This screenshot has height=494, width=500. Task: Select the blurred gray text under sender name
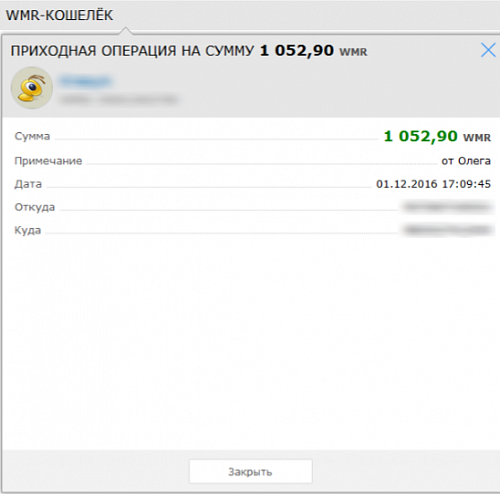[119, 99]
